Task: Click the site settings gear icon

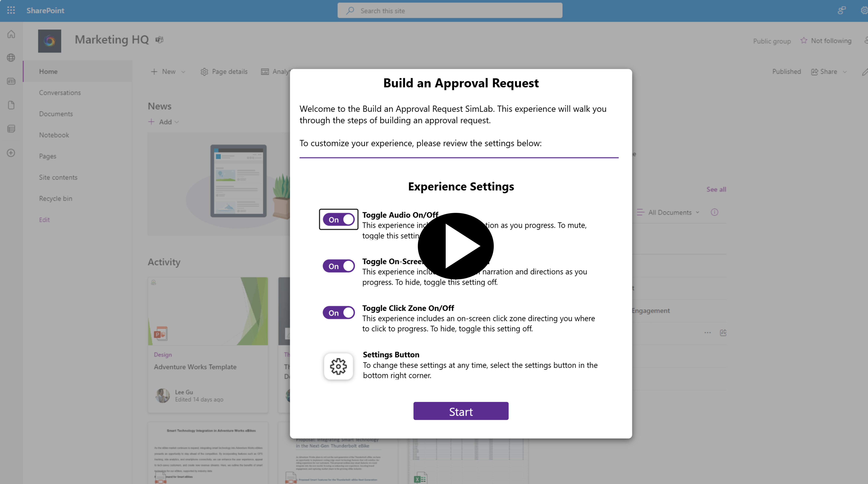Action: [864, 10]
